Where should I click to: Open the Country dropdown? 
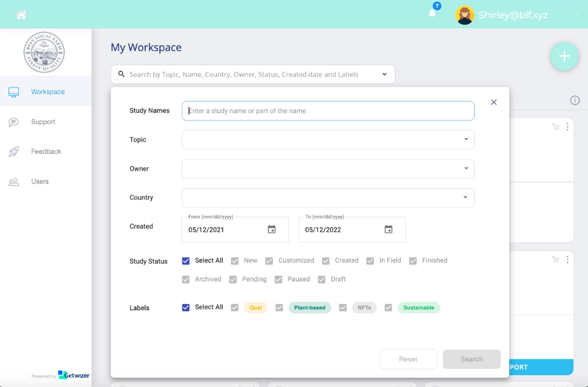[328, 198]
